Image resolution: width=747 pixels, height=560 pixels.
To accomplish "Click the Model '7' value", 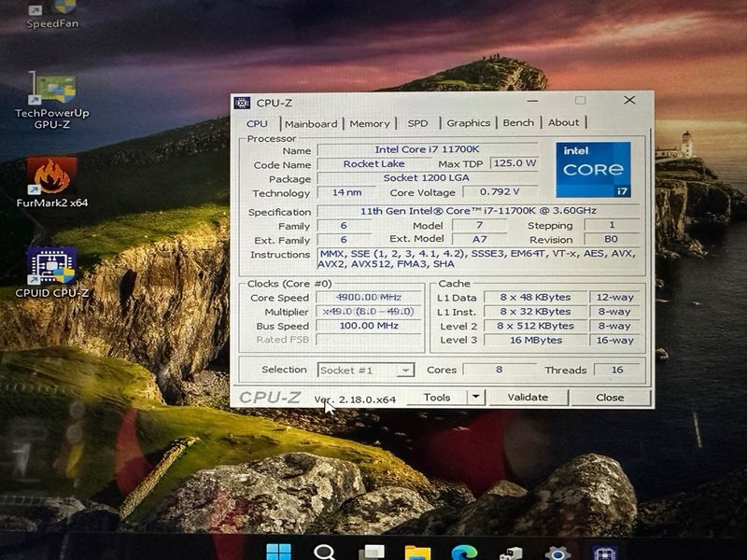I will point(479,225).
